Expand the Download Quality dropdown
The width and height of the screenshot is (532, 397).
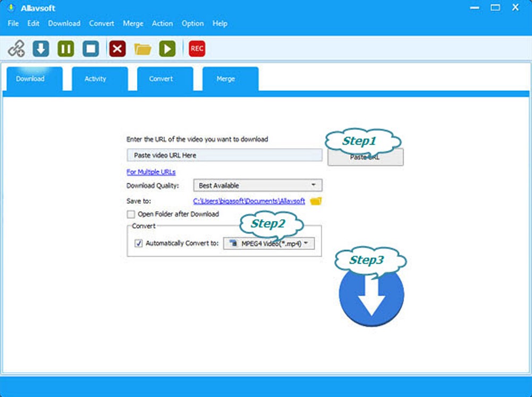tap(258, 185)
